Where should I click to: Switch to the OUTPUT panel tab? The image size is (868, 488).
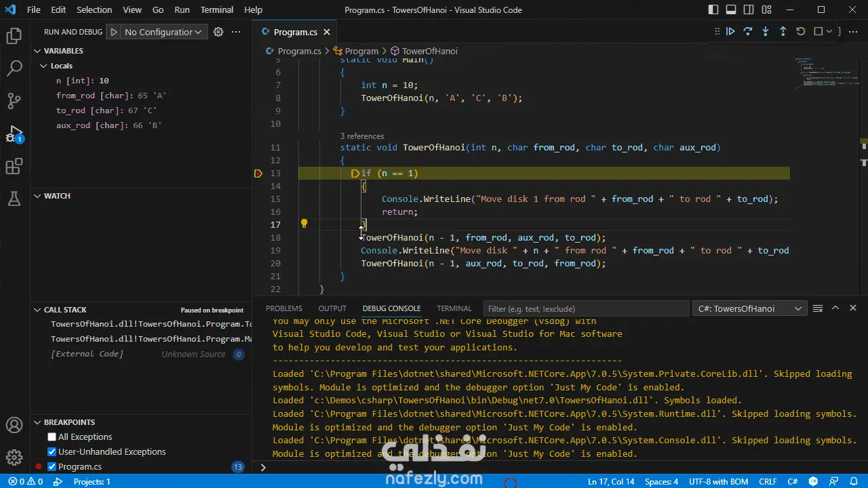coord(332,308)
